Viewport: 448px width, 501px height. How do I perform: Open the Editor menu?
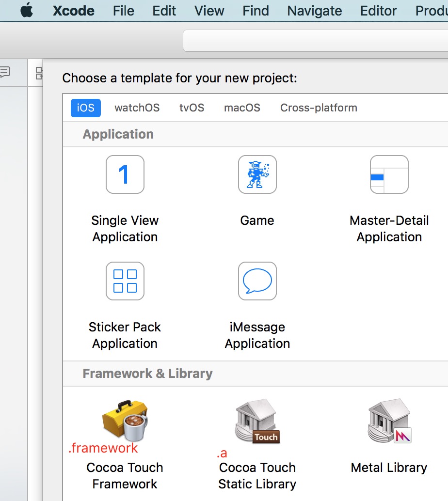click(x=378, y=11)
